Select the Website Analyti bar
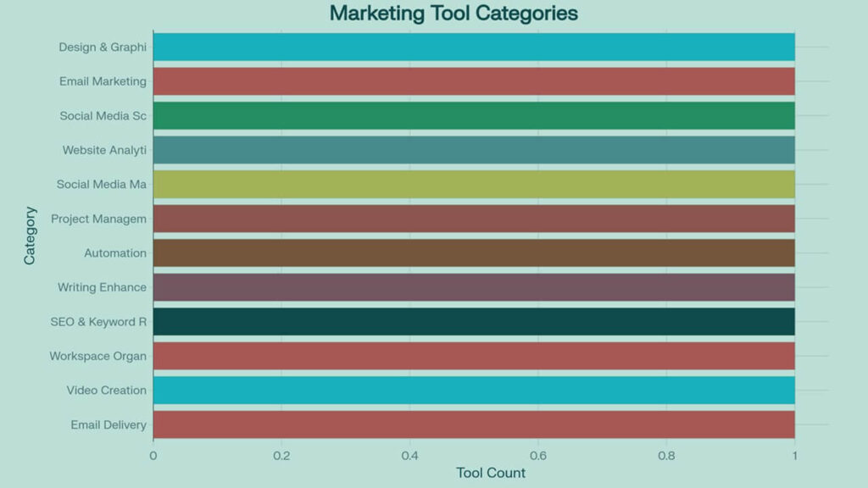The width and height of the screenshot is (868, 488). [x=474, y=150]
